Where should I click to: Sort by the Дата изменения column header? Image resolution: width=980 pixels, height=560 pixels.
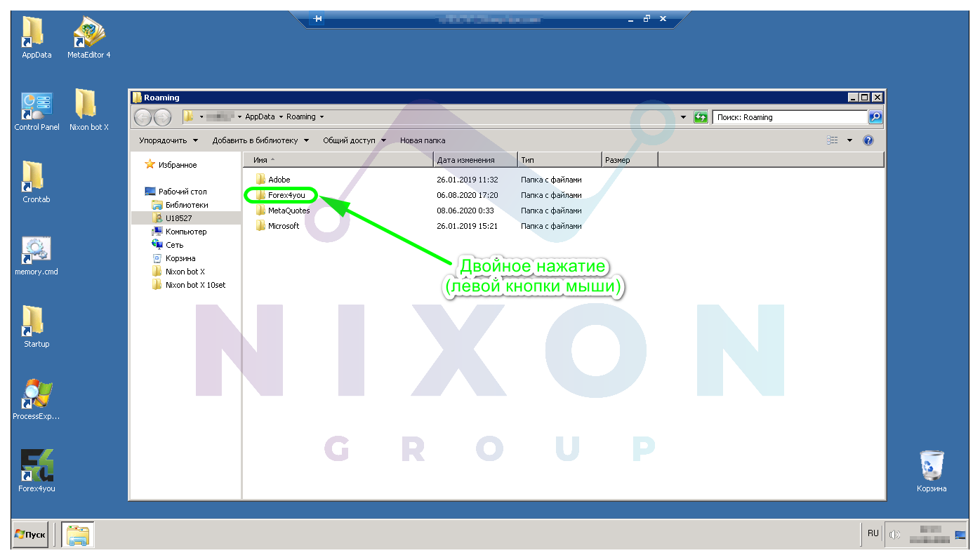point(475,160)
